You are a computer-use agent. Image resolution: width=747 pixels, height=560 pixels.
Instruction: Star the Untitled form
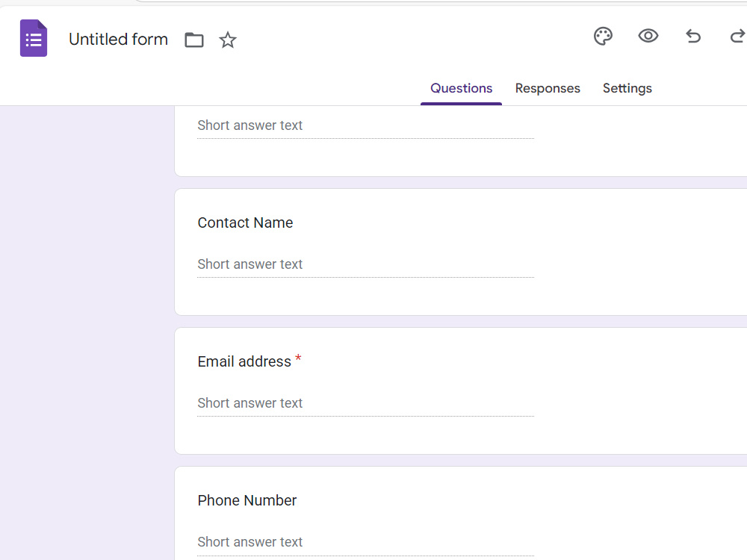[228, 40]
